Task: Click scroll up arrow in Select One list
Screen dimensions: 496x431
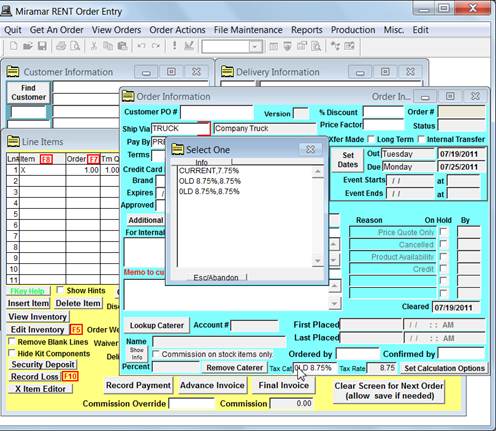Action: pyautogui.click(x=317, y=172)
